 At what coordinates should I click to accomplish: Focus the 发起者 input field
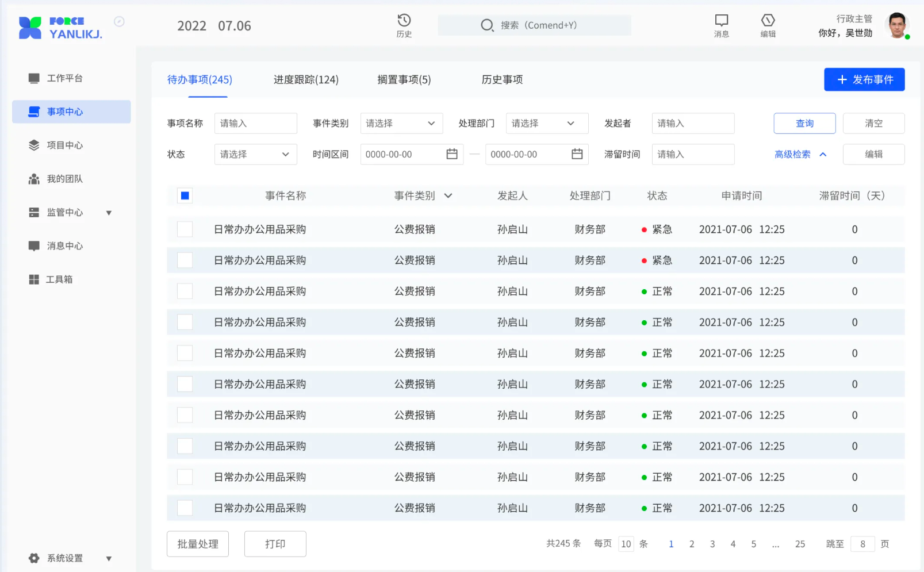pyautogui.click(x=693, y=123)
